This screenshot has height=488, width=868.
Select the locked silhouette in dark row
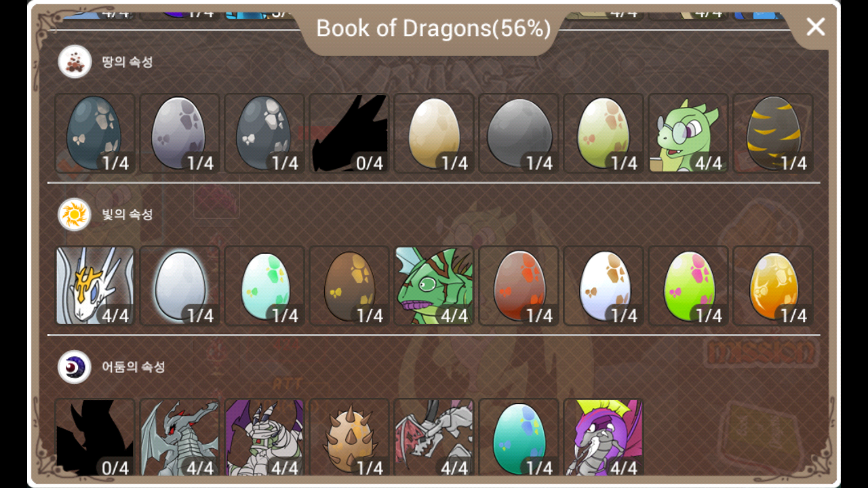tap(95, 438)
